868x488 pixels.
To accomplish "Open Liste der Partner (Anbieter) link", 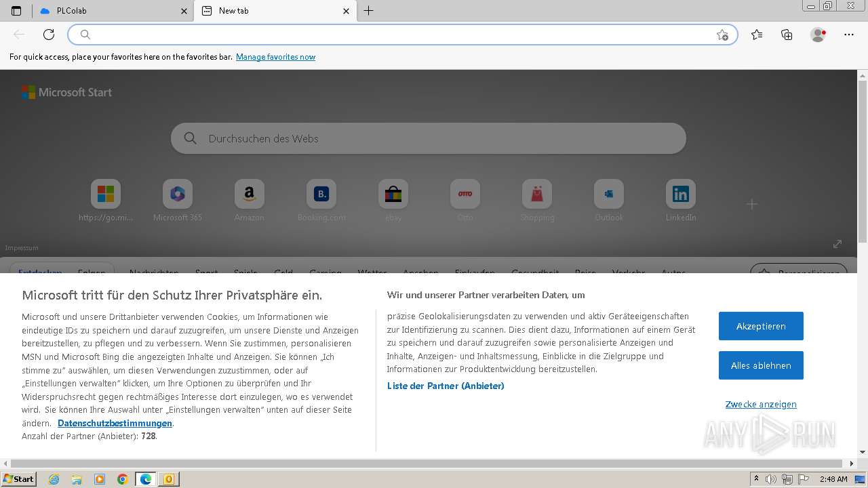I will (446, 386).
